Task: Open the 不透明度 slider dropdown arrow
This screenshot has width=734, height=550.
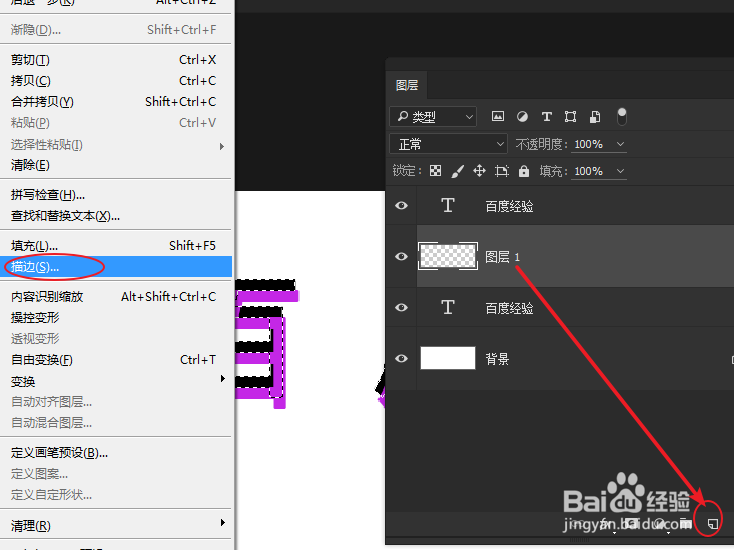Action: [x=620, y=144]
